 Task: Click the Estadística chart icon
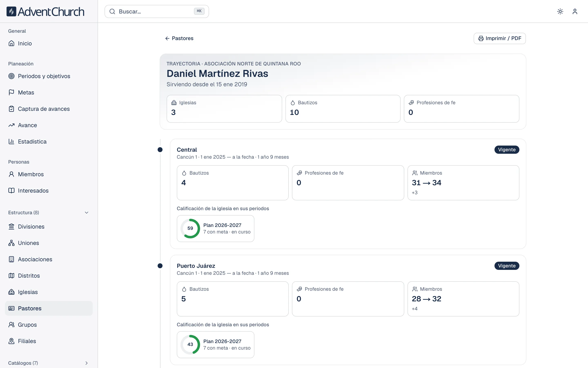point(11,141)
